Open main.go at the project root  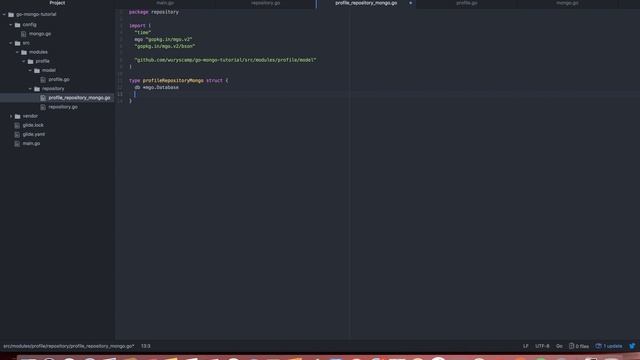31,144
